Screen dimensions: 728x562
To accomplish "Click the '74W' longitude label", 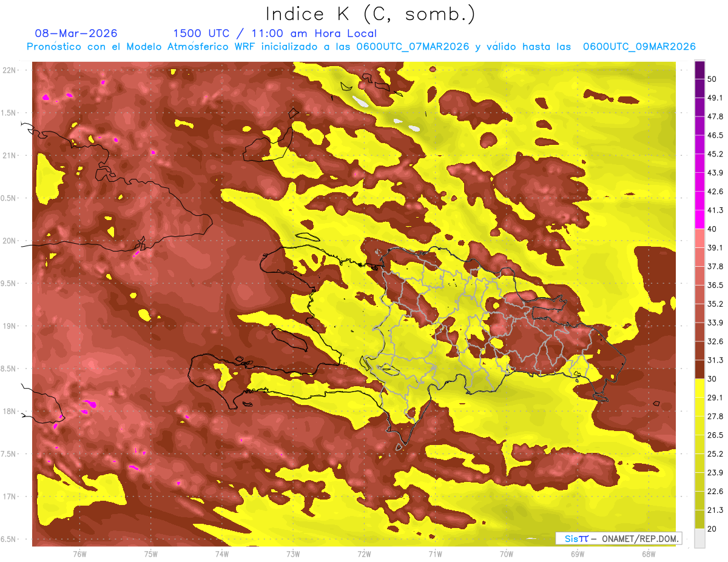I will (222, 554).
